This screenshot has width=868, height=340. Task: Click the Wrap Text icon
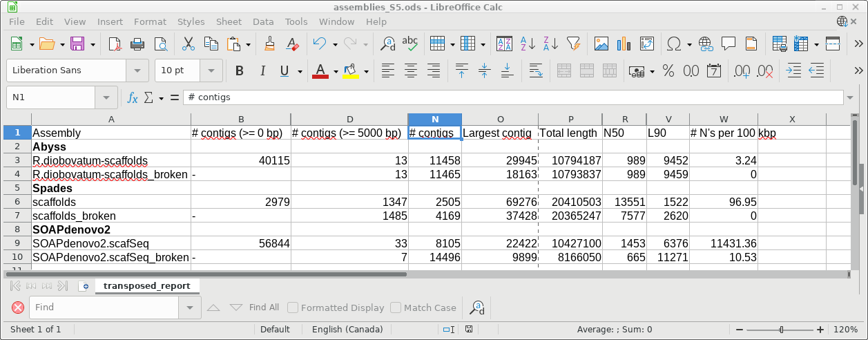(x=535, y=70)
